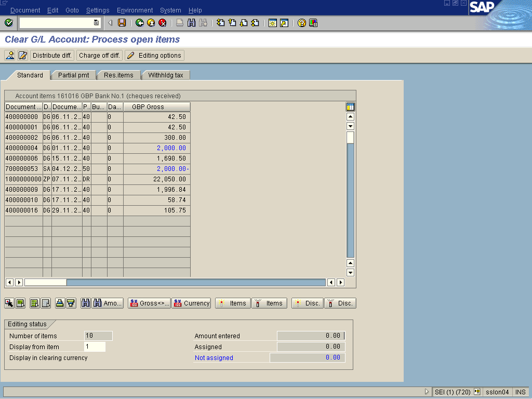
Task: Click the green Back arrow icon
Action: (x=139, y=23)
